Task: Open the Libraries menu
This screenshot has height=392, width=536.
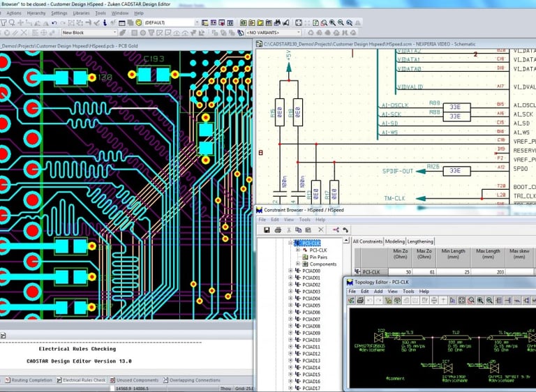Action: tap(80, 13)
